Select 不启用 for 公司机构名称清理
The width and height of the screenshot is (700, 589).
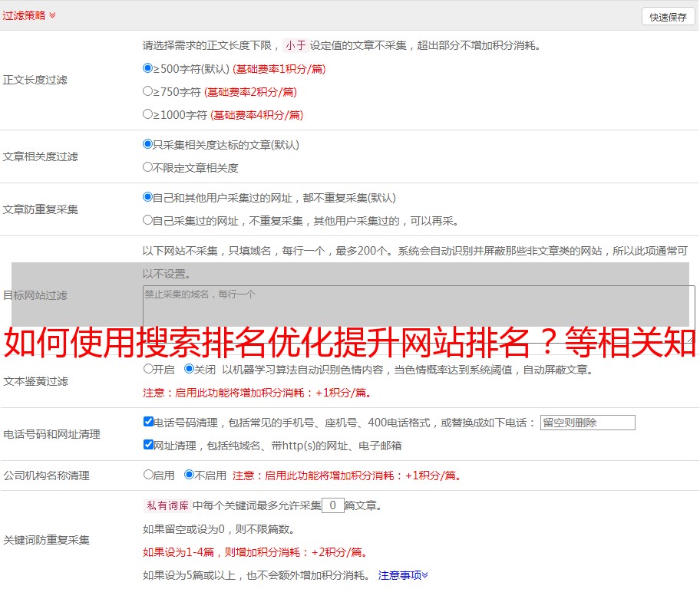[190, 475]
